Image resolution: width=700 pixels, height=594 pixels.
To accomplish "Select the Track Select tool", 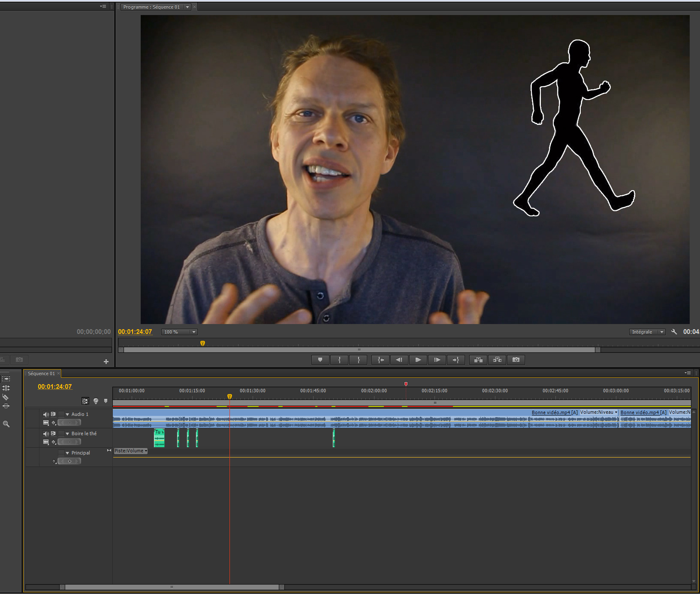I will tap(6, 379).
